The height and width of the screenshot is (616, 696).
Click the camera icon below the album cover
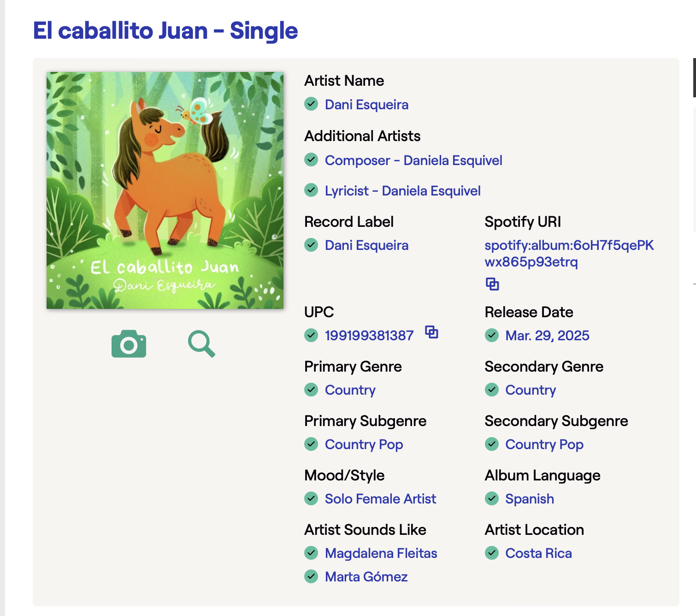coord(129,344)
